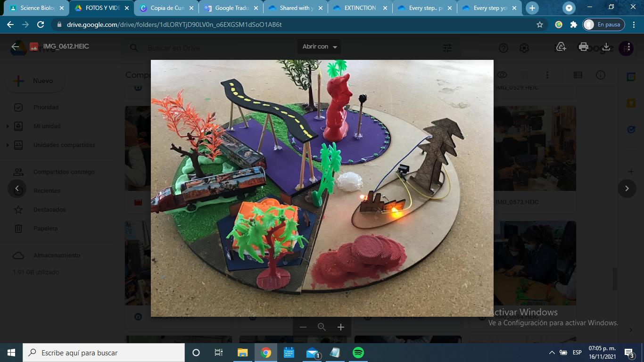Open the Google Keep side panel icon
Viewport: 644px width, 362px height.
pos(631,103)
